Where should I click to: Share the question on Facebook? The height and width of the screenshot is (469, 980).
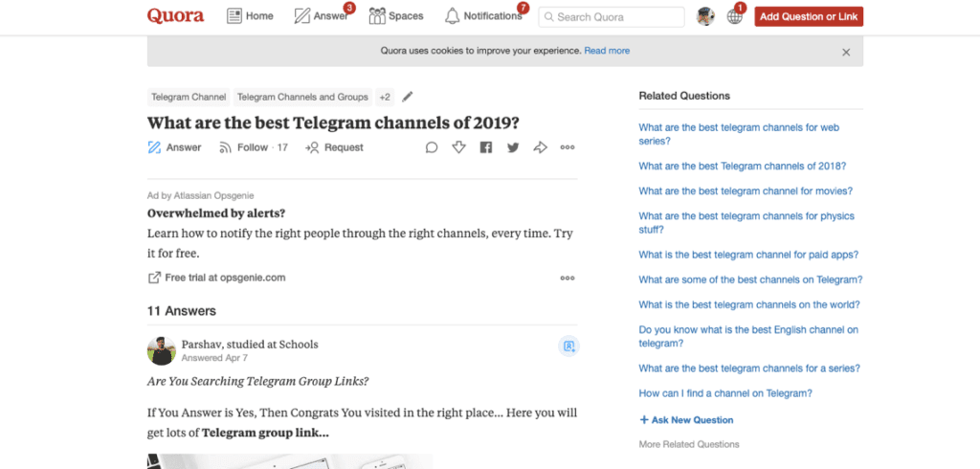[485, 147]
